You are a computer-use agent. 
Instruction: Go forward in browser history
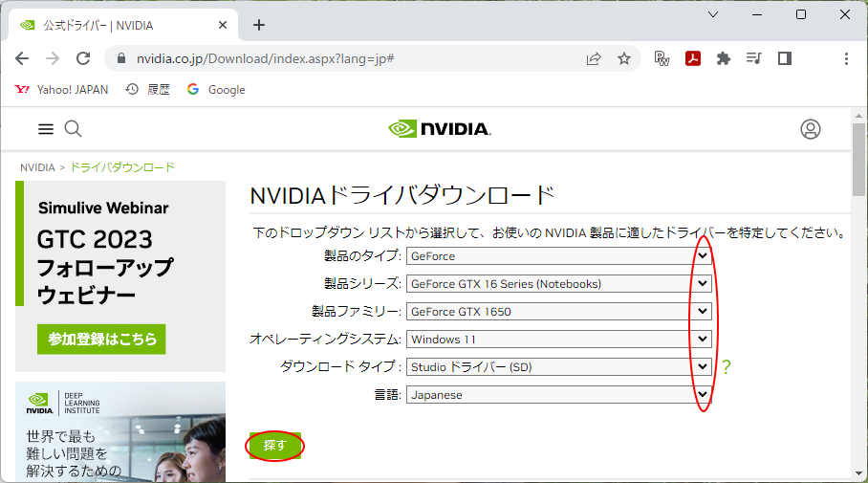tap(53, 58)
